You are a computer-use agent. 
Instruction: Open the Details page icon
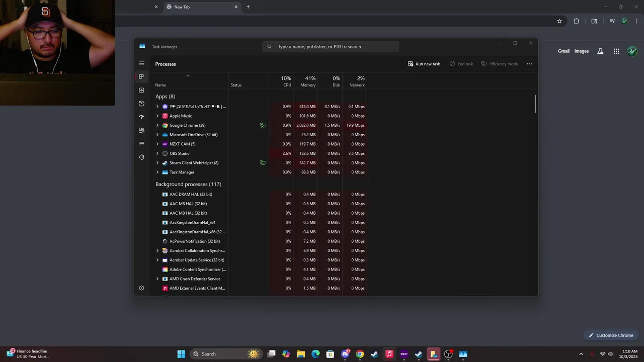(x=141, y=144)
